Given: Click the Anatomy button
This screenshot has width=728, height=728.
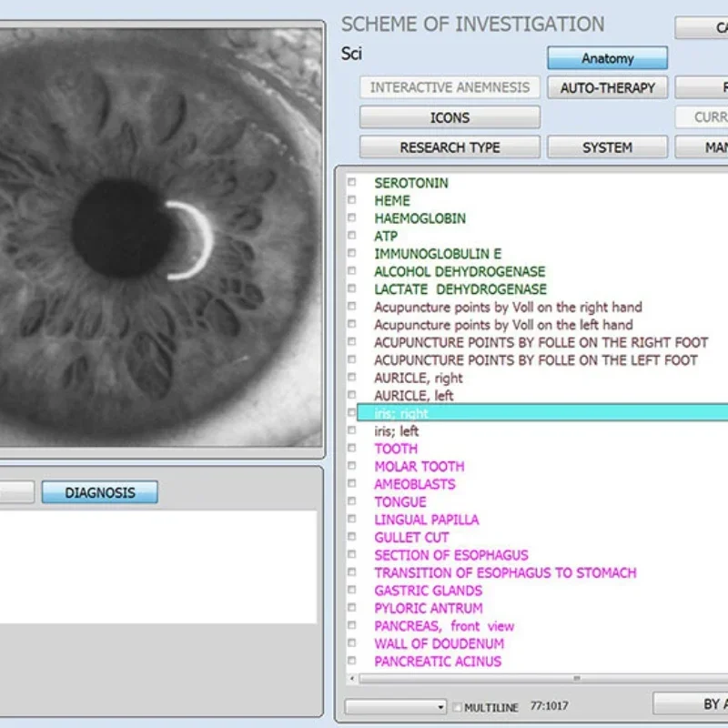Looking at the screenshot, I should coord(607,58).
